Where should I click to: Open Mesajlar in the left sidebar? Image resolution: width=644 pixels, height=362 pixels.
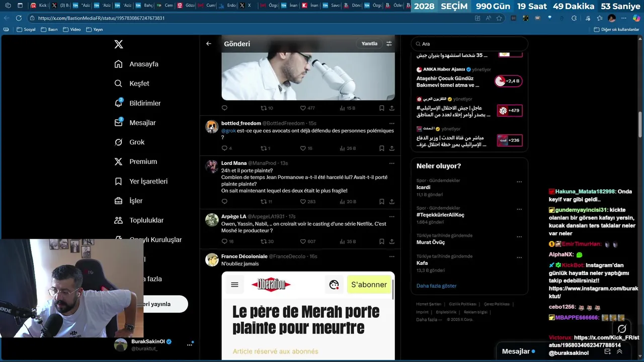point(135,123)
